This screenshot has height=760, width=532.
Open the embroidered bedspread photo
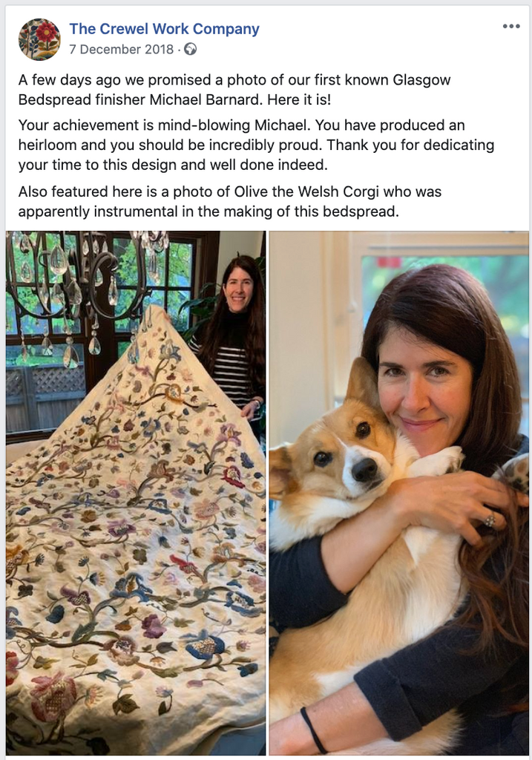136,493
